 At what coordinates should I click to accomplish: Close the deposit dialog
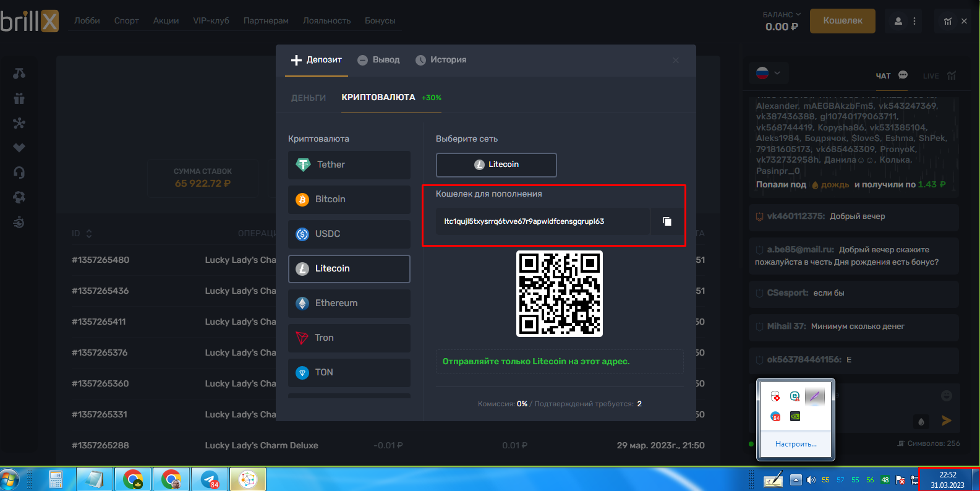[676, 60]
